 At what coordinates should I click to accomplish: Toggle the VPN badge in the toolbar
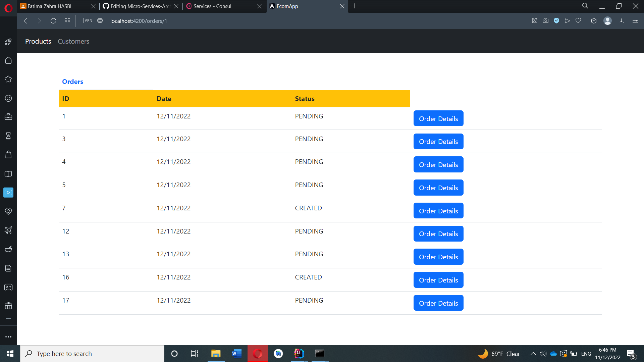pos(88,20)
